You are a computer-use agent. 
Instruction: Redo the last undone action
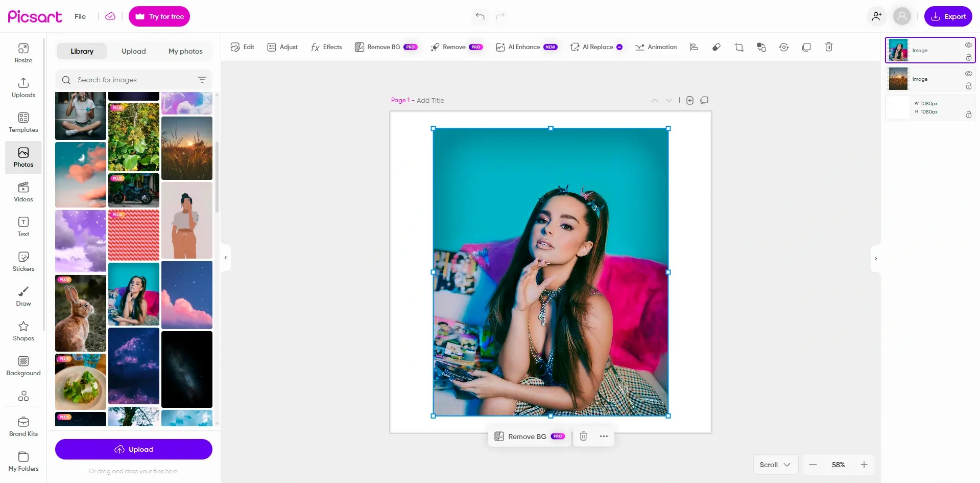point(500,16)
